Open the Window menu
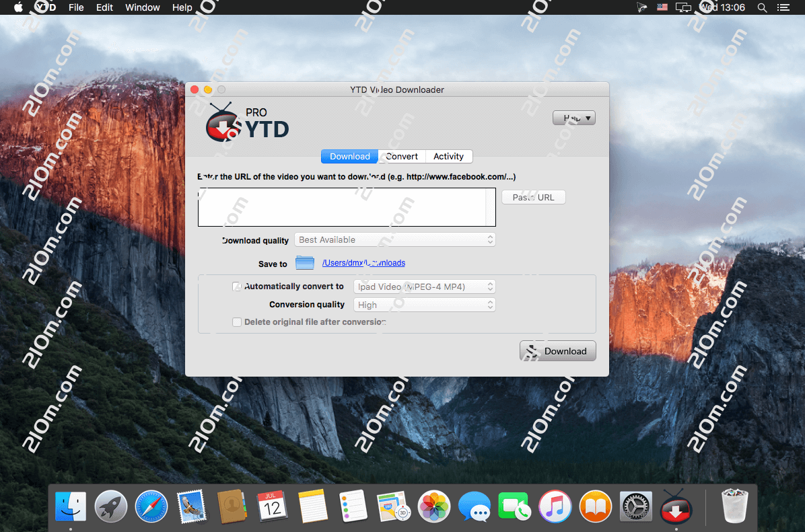 (143, 7)
